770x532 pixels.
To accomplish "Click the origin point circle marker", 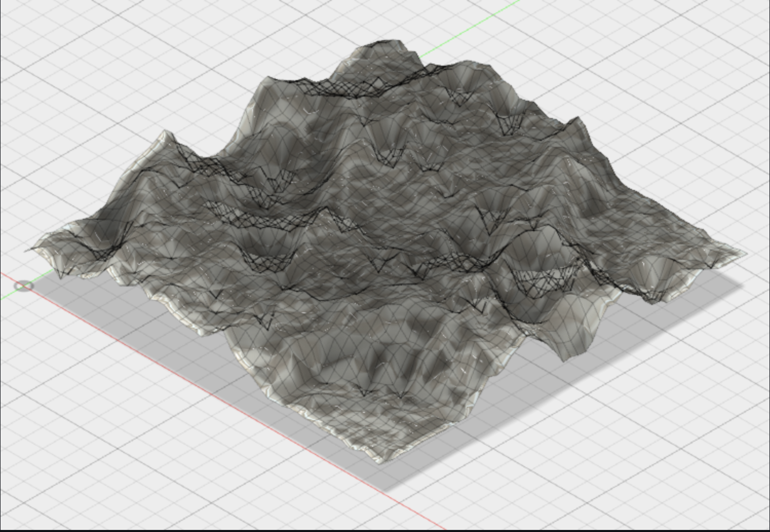I will (x=23, y=286).
